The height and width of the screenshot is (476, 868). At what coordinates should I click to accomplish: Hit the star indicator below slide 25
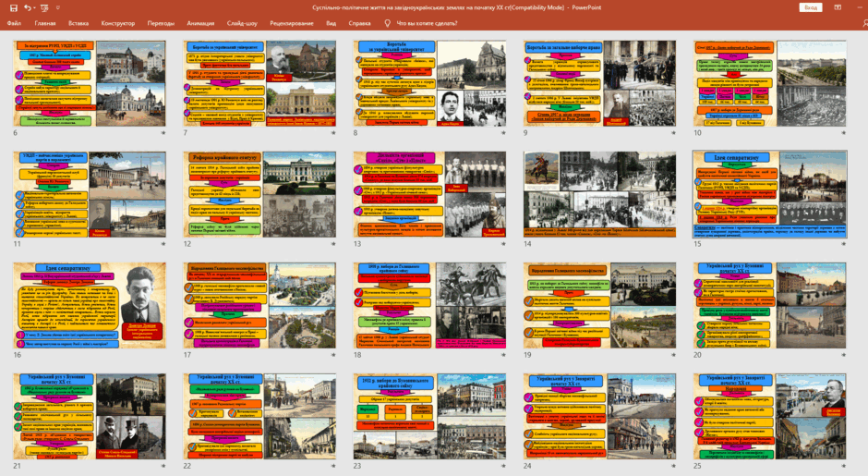pos(843,466)
